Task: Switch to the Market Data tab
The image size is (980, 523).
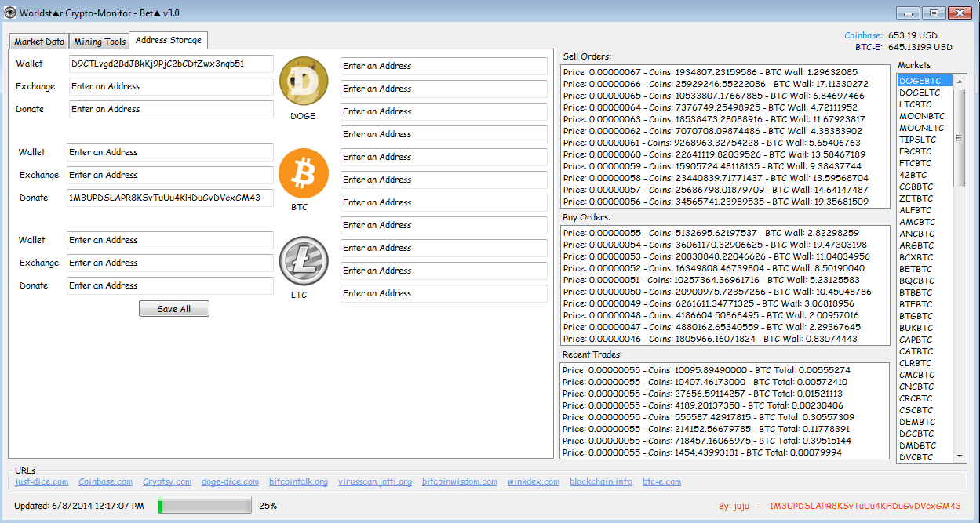Action: coord(39,42)
